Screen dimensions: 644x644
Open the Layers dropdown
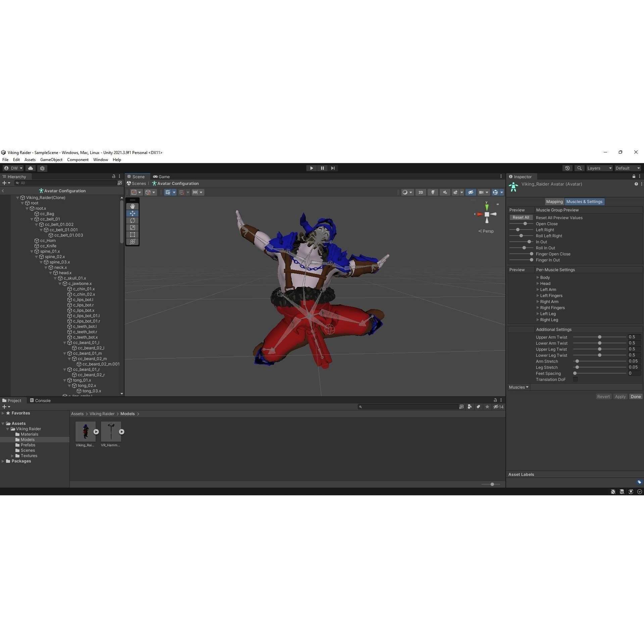coord(599,168)
